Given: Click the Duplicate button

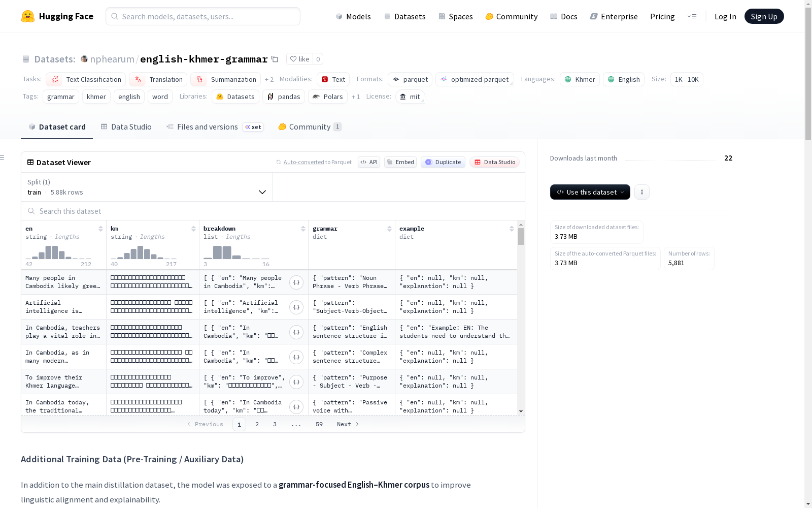Looking at the screenshot, I should point(443,162).
